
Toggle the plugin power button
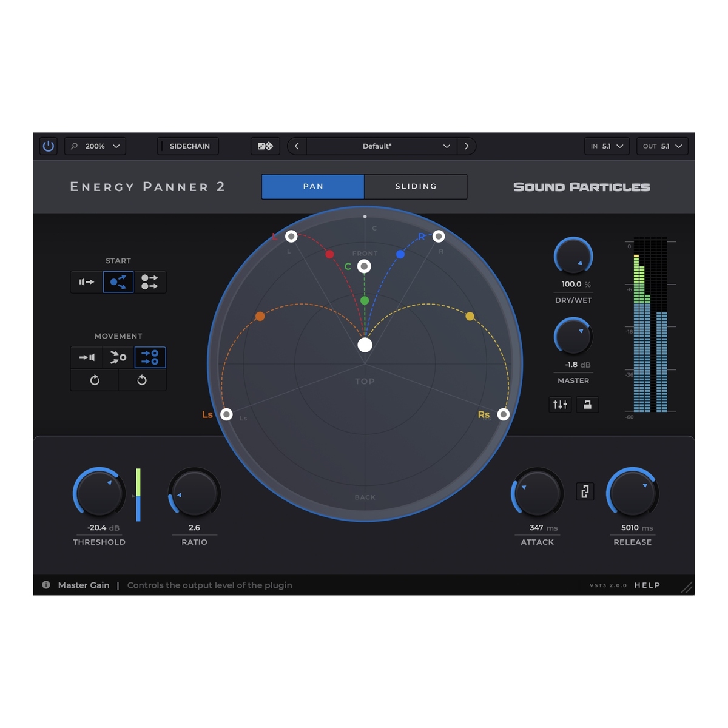click(x=49, y=146)
